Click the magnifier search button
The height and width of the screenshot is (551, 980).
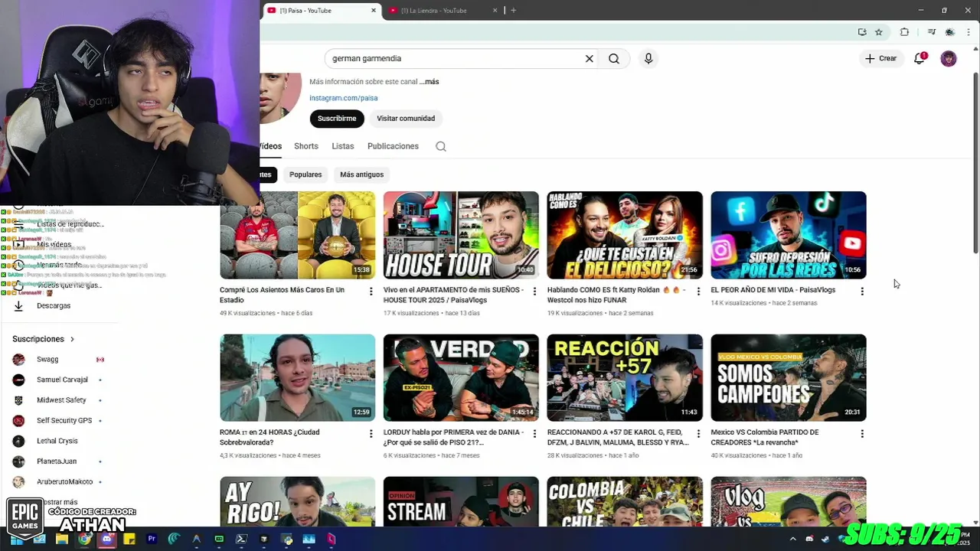point(614,59)
